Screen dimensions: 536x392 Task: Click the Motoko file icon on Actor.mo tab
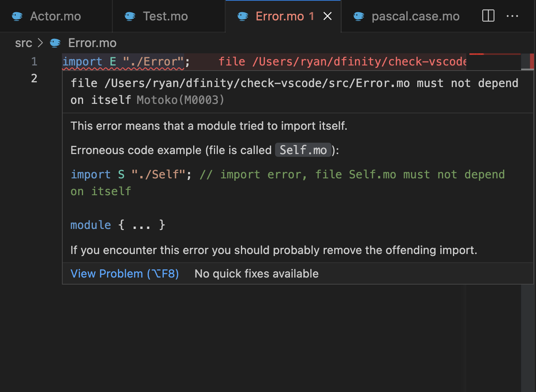pos(17,16)
